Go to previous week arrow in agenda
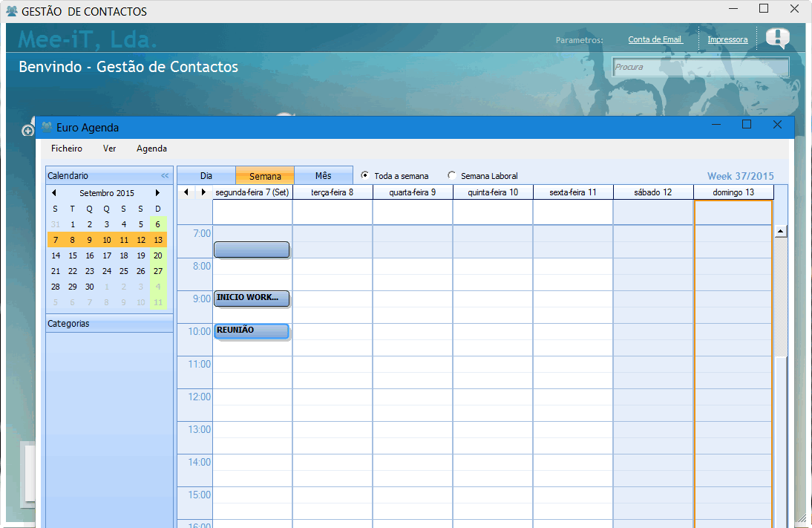This screenshot has height=528, width=812. [186, 192]
